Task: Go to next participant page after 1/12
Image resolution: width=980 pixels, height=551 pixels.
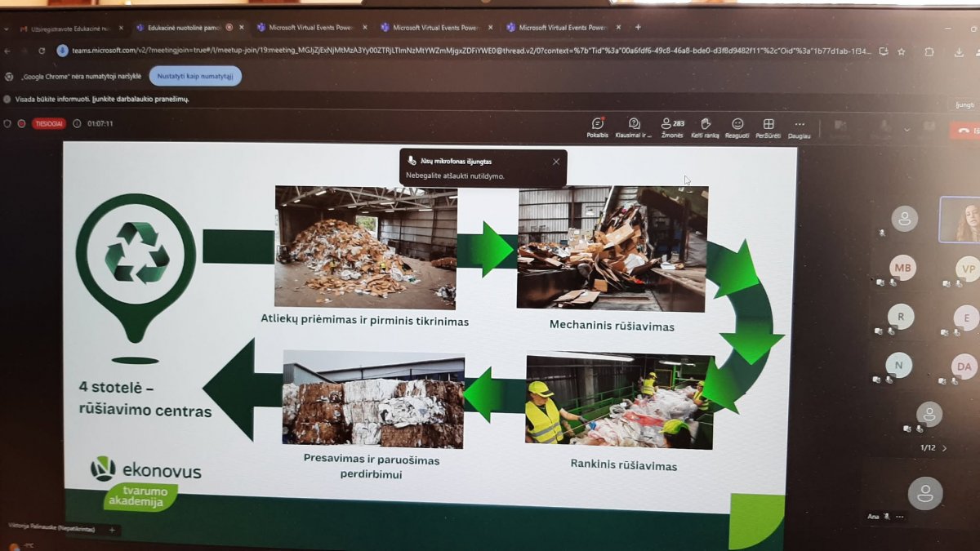Action: 945,448
